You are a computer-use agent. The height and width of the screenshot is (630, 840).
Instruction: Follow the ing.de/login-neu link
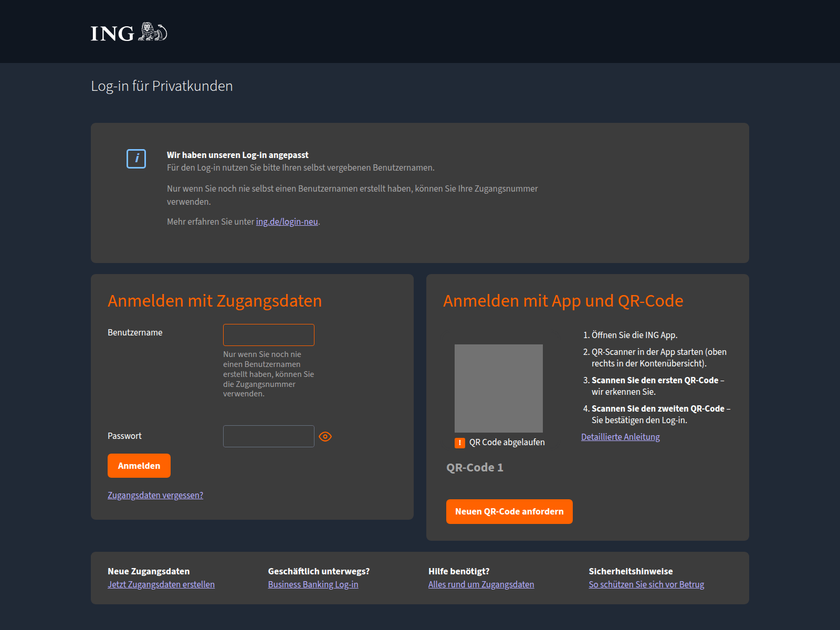[x=287, y=222]
